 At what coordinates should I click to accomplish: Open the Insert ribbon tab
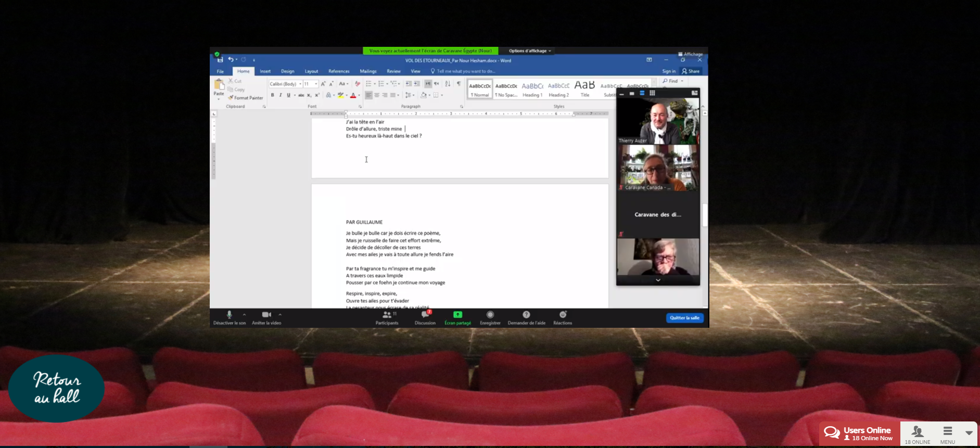point(265,71)
